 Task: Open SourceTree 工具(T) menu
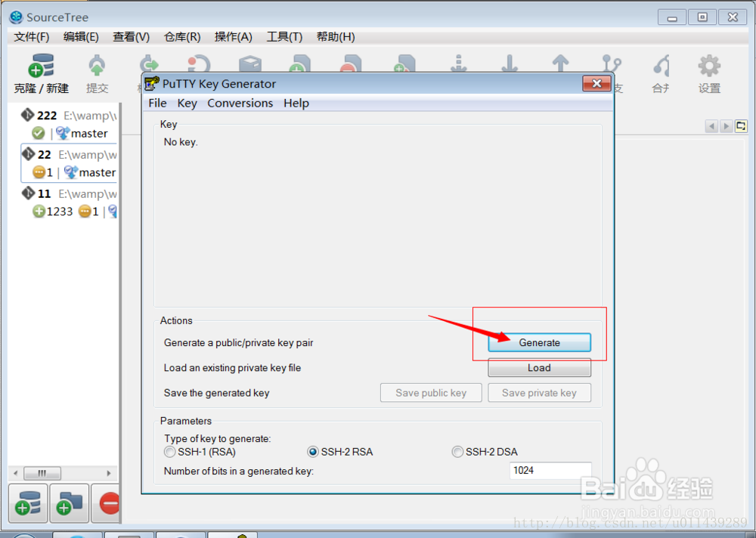pyautogui.click(x=284, y=37)
